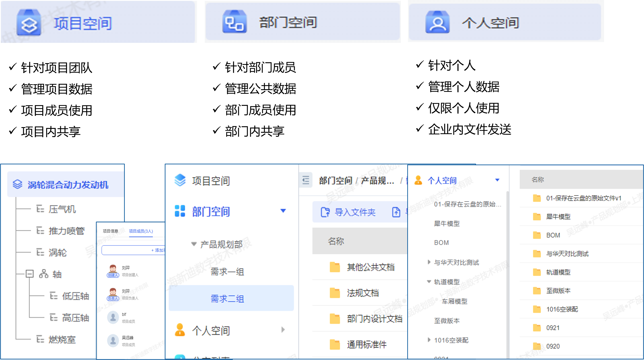644x360 pixels.
Task: Click the orange person icon of 个人空间 sidebar
Action: pos(180,330)
